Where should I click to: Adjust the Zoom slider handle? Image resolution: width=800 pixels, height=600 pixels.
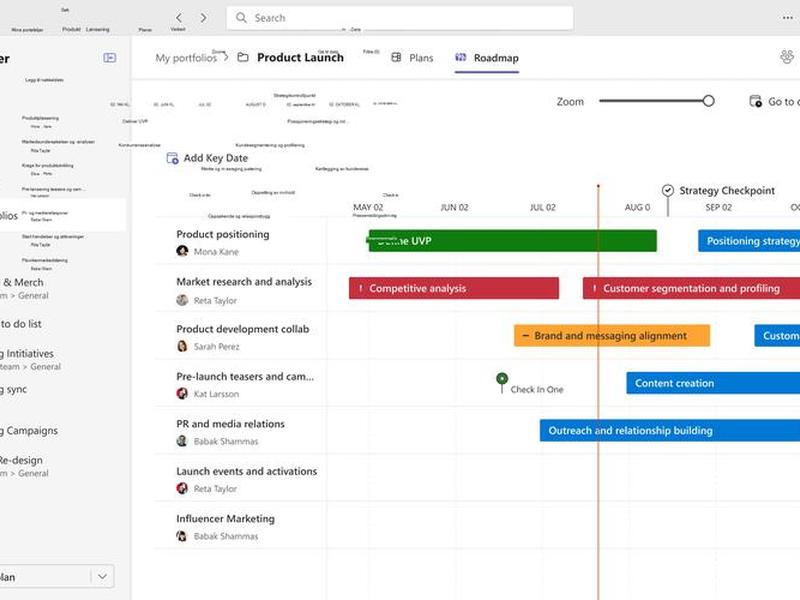pyautogui.click(x=708, y=101)
